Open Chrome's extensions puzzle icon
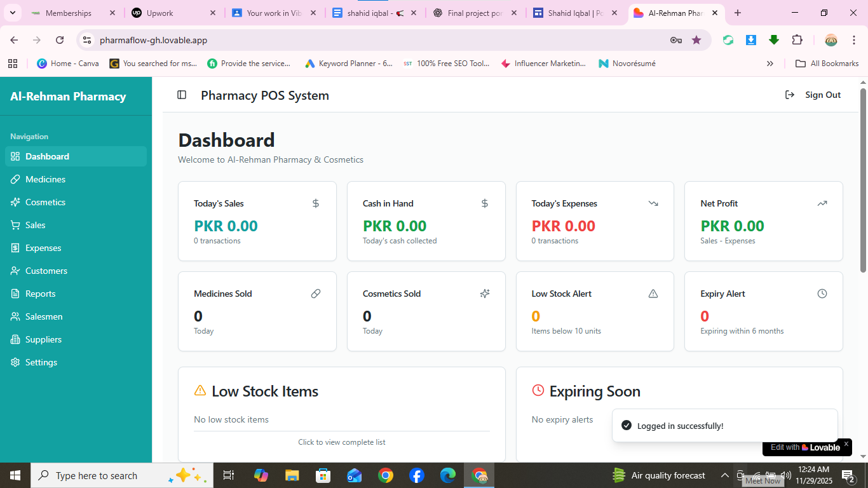 coord(797,39)
